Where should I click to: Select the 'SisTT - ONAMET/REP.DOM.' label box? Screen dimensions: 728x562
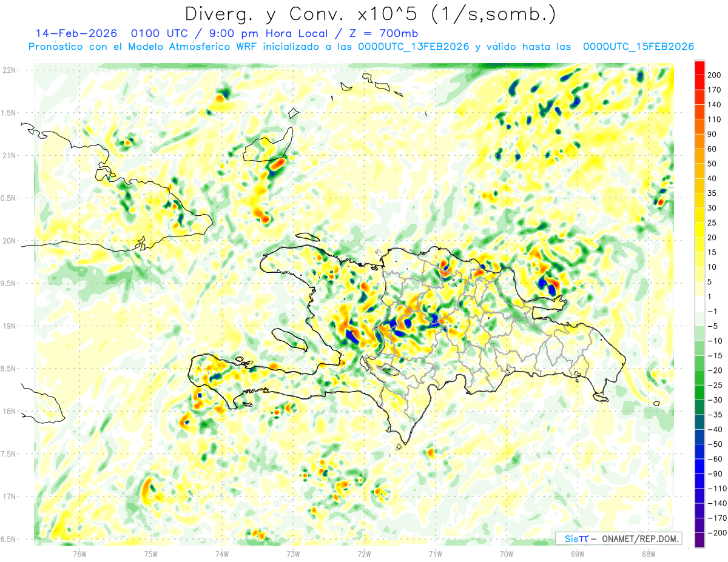pyautogui.click(x=619, y=538)
